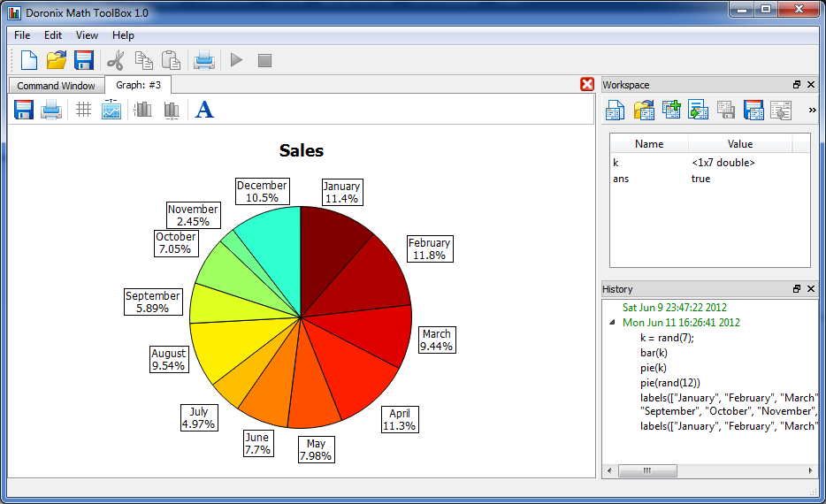Select history command pie(rand(12))
Image resolution: width=826 pixels, height=504 pixels.
click(x=670, y=383)
